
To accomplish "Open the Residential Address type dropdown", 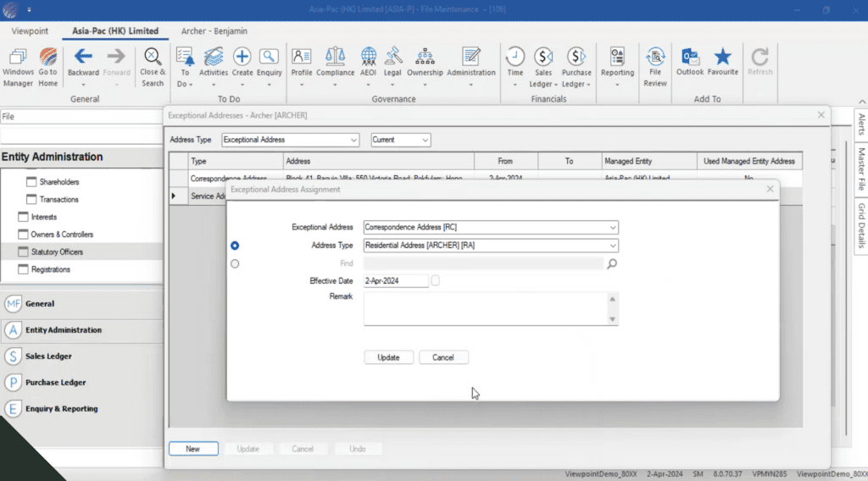I will click(612, 246).
